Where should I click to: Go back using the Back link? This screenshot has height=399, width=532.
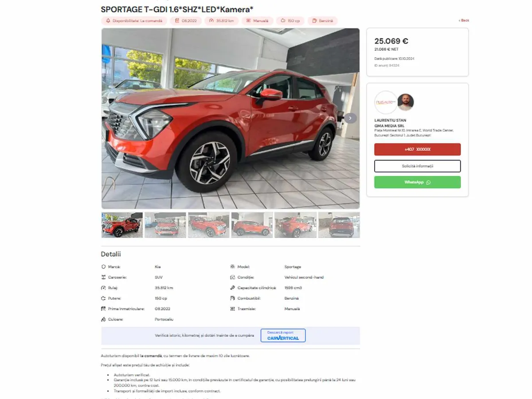(464, 20)
